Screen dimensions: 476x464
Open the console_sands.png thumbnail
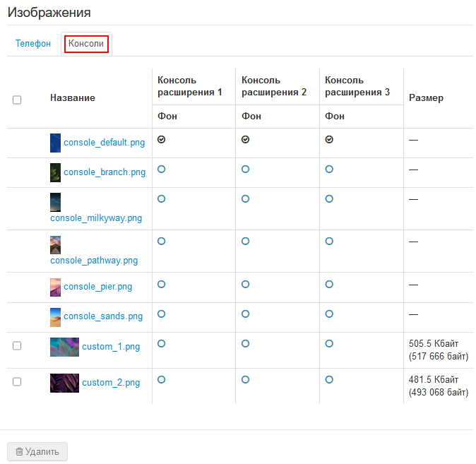pyautogui.click(x=55, y=317)
